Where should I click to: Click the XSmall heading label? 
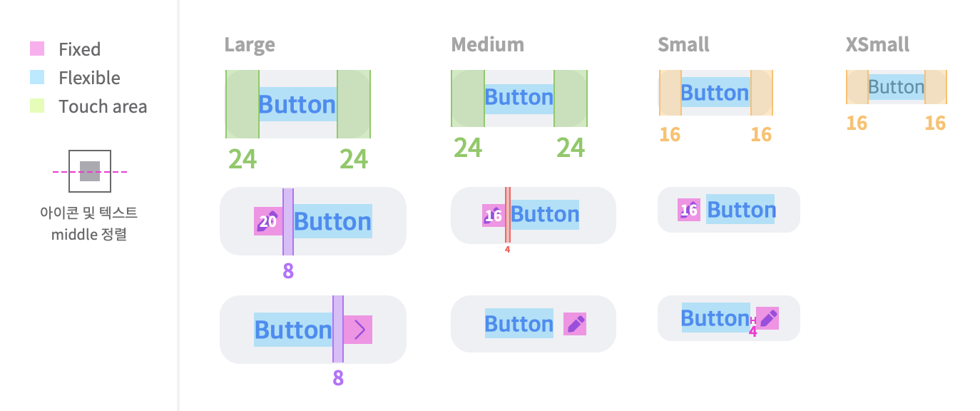[x=878, y=45]
